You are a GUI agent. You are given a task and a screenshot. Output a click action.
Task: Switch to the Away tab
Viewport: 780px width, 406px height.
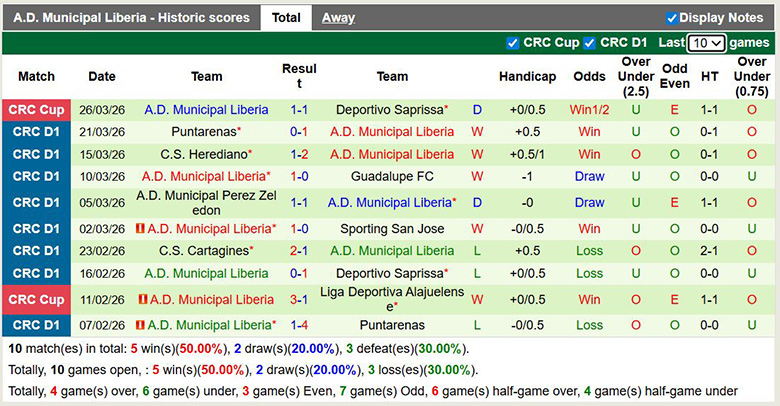coord(338,18)
